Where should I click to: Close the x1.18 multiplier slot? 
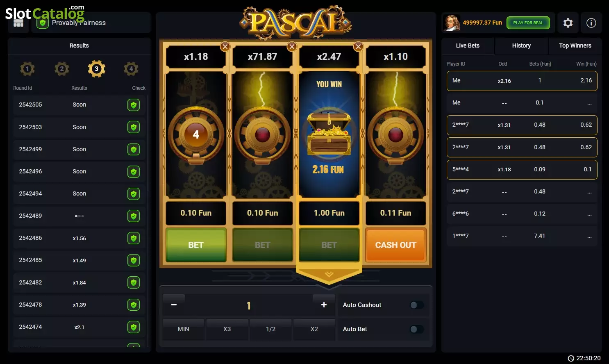[225, 47]
